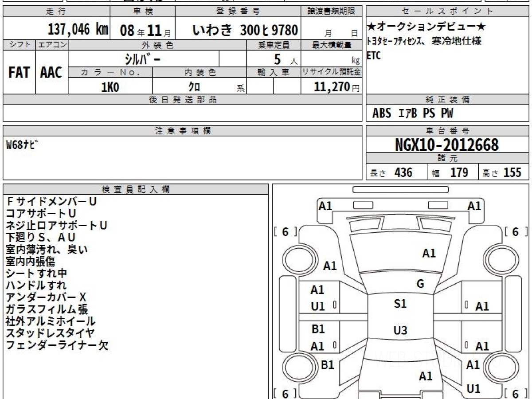Click the 外装色 header
The image size is (532, 399).
(x=157, y=45)
